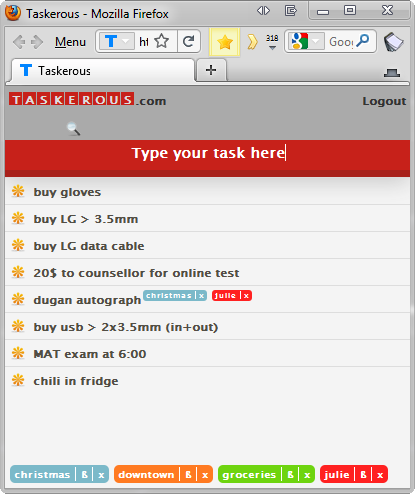The width and height of the screenshot is (415, 494).
Task: Click the double-arrow icon in title bar
Action: (x=263, y=11)
